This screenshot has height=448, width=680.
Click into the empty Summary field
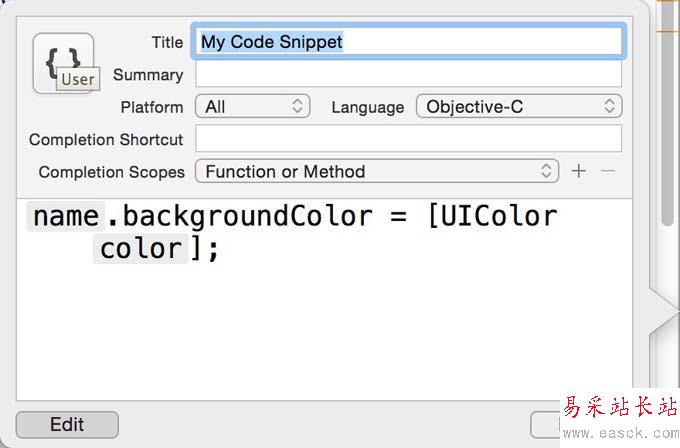click(408, 74)
